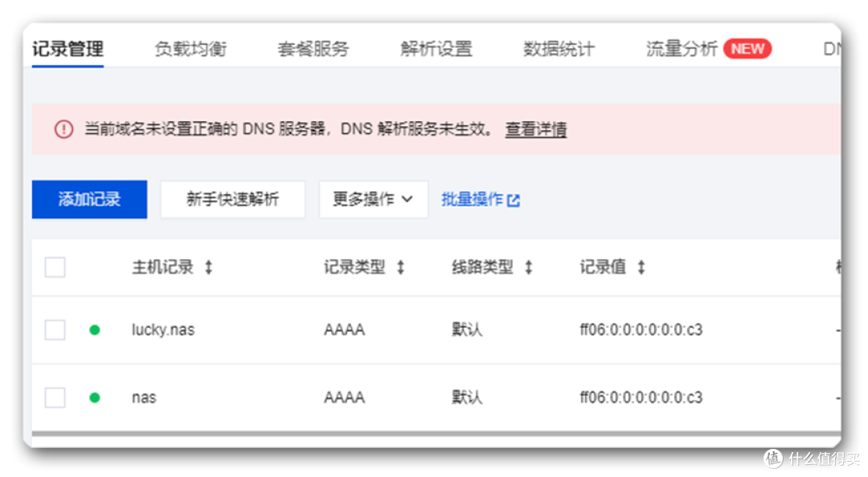This screenshot has width=868, height=477.
Task: Click AAAA type in nas row
Action: 344,397
